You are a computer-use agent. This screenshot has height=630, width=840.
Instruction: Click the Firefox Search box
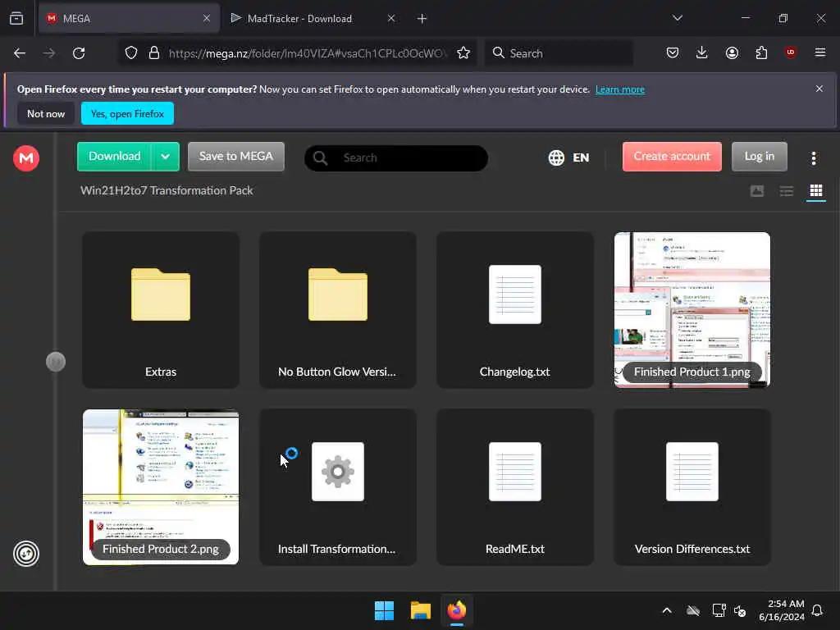click(559, 53)
